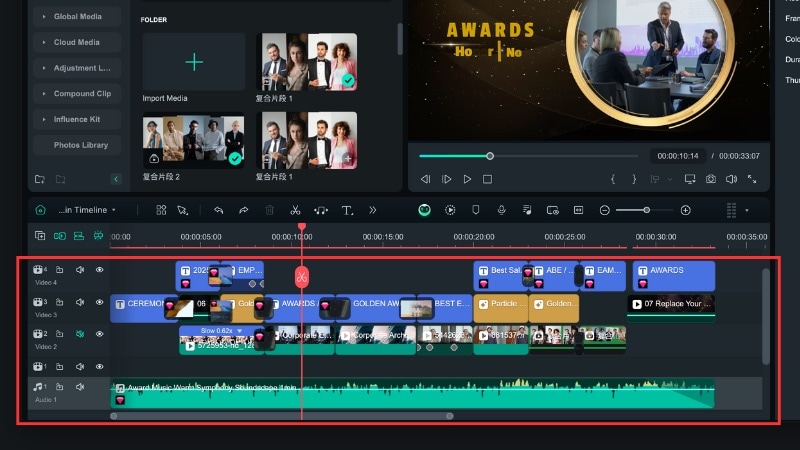Image resolution: width=800 pixels, height=450 pixels.
Task: Lock the Audio 1 track
Action: [59, 387]
